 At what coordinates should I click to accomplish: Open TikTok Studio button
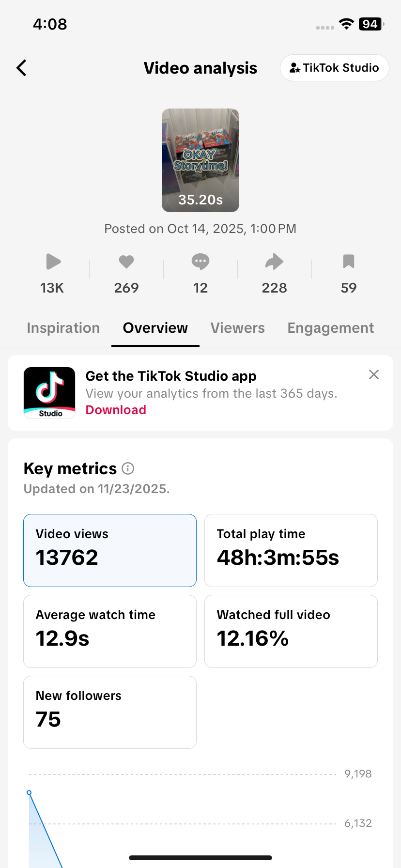tap(334, 68)
